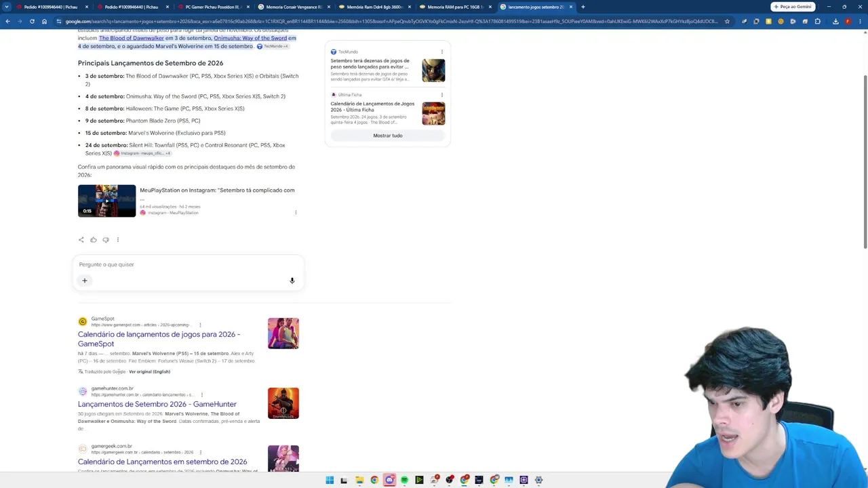Open Lançamentos de Setembro 2026 - GameHunter link
The image size is (868, 488).
tap(157, 404)
